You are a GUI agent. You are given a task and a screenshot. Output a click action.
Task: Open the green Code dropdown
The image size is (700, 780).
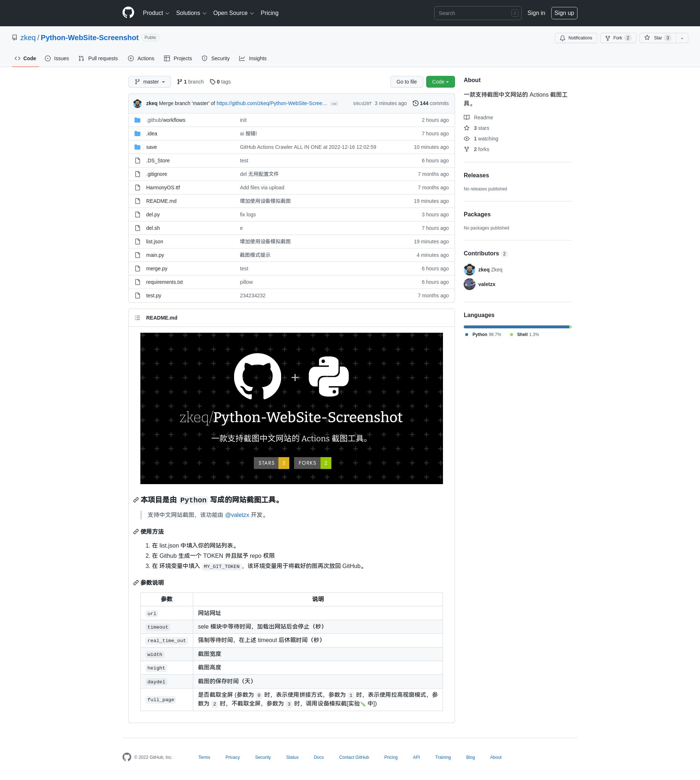coord(440,82)
